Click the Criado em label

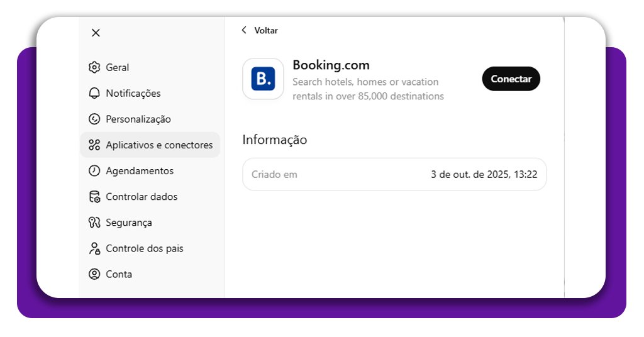pos(274,174)
